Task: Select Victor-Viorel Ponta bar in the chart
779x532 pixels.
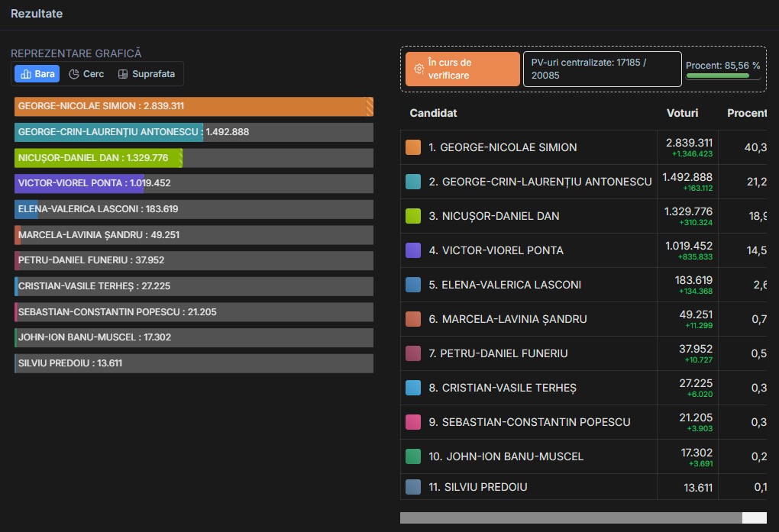Action: click(x=194, y=183)
